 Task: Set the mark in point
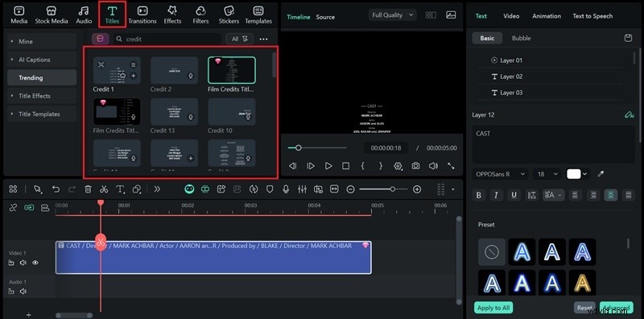[x=363, y=166]
